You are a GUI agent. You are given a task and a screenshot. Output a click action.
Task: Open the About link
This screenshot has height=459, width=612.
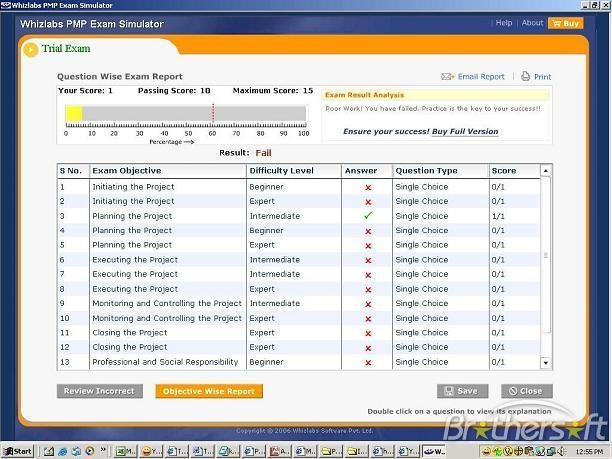pyautogui.click(x=532, y=23)
